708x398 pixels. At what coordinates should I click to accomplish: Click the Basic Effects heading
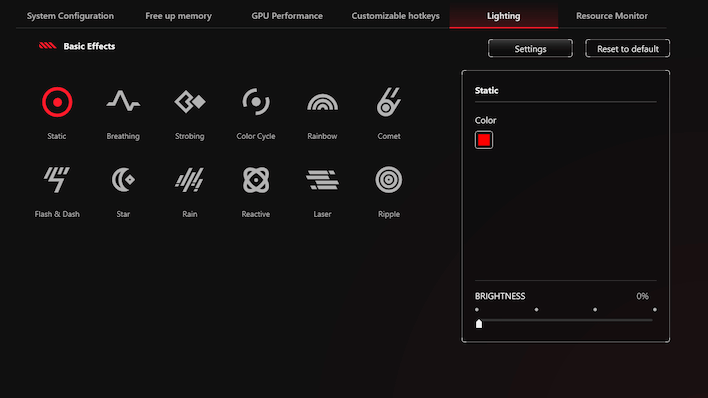coord(89,46)
